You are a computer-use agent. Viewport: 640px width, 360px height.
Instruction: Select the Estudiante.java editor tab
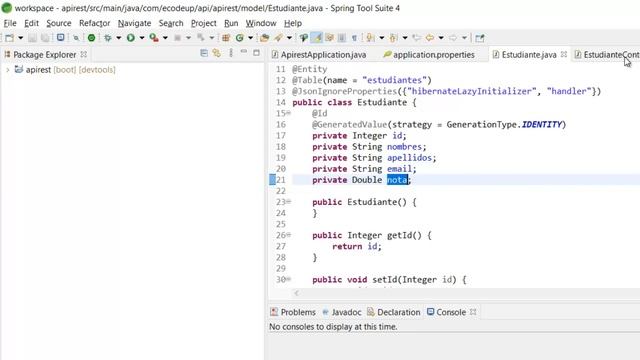click(524, 55)
